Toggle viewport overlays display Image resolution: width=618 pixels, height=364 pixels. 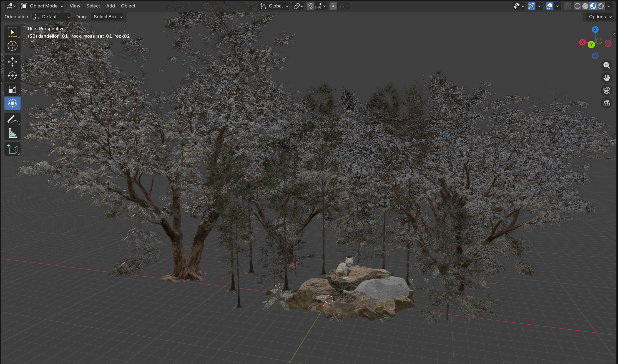point(549,6)
